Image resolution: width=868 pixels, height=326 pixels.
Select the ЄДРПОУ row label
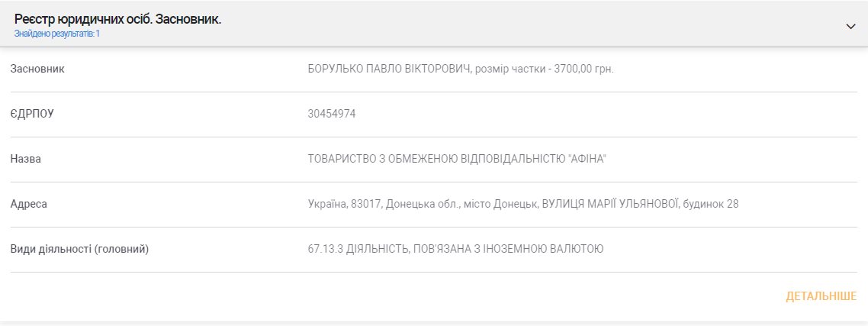click(x=31, y=115)
